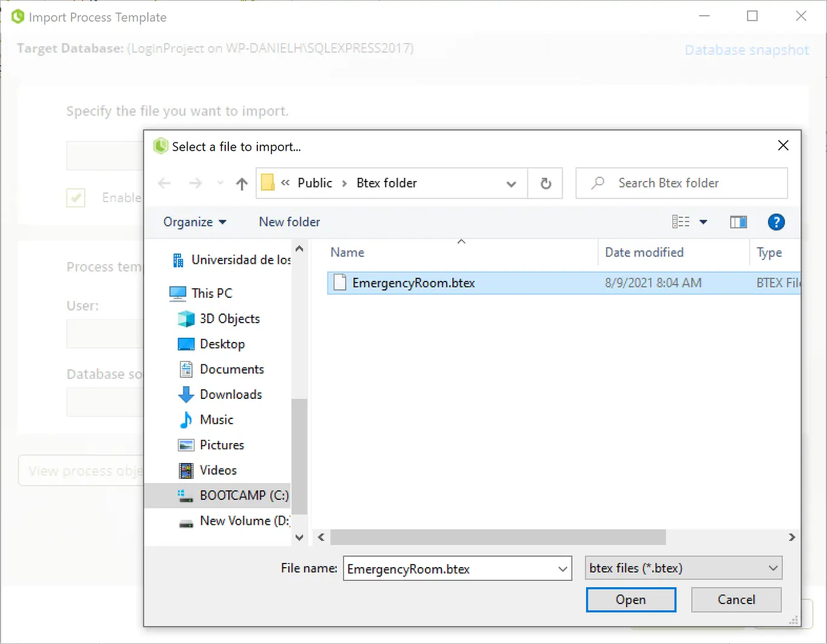Viewport: 827px width, 644px height.
Task: Click the Cancel button
Action: click(x=736, y=600)
